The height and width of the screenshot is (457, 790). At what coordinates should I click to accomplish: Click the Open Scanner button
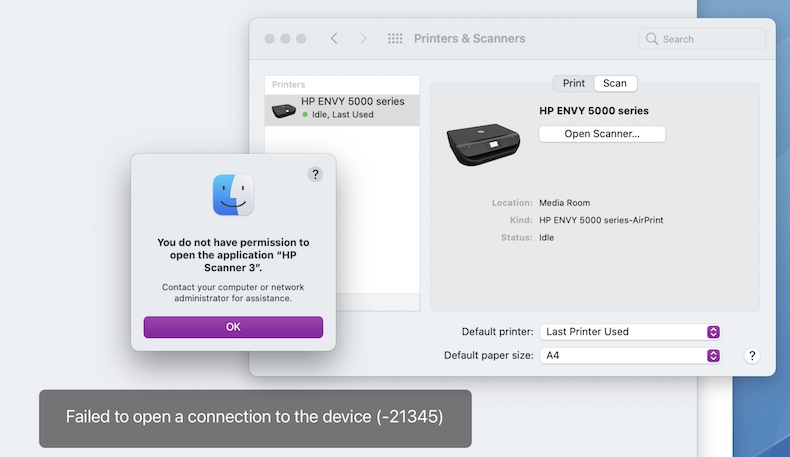602,134
